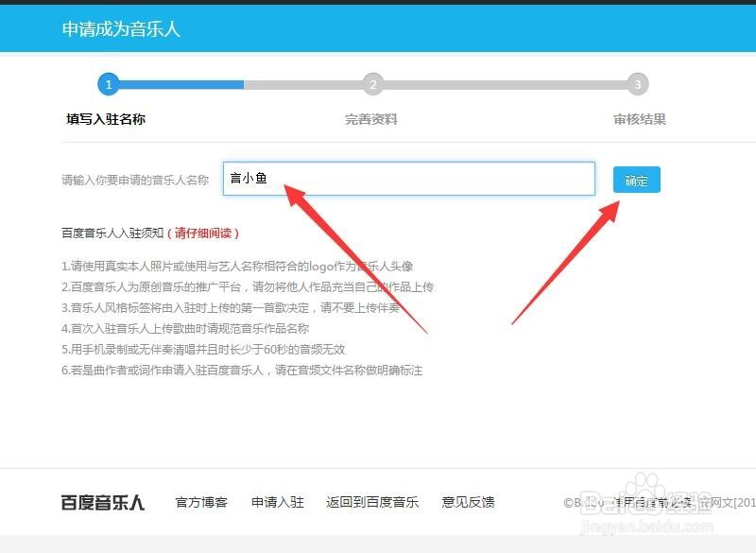The width and height of the screenshot is (756, 553).
Task: Open the 意见反馈 footer link
Action: click(x=468, y=502)
